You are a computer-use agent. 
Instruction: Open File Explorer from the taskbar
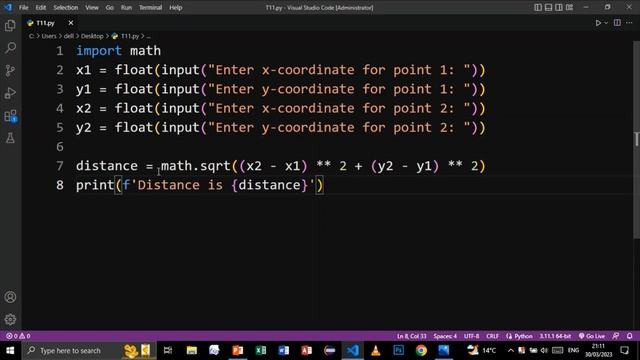click(192, 350)
